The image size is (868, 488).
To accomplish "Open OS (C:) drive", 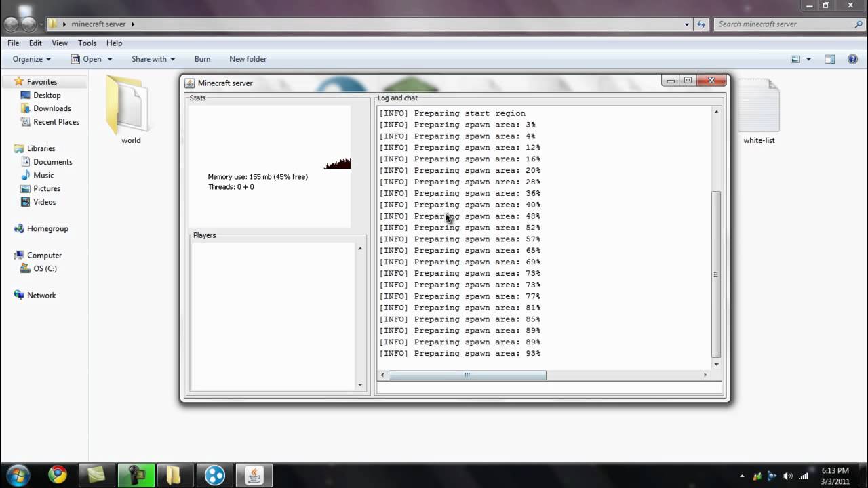I will pos(45,268).
